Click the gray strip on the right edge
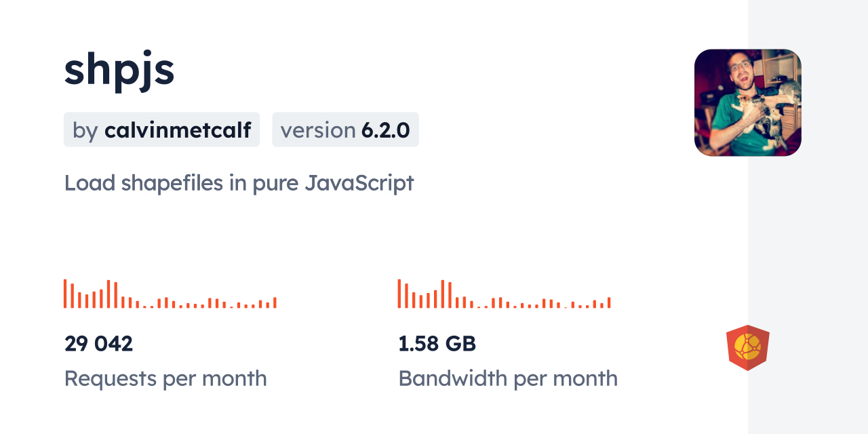Screen dimensions: 868x434 coord(808,217)
